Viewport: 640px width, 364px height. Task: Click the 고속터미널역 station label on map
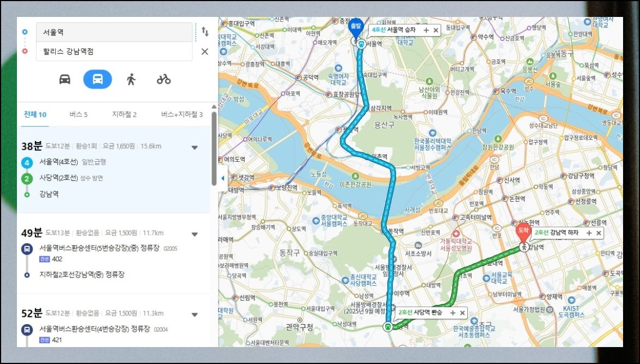click(475, 218)
